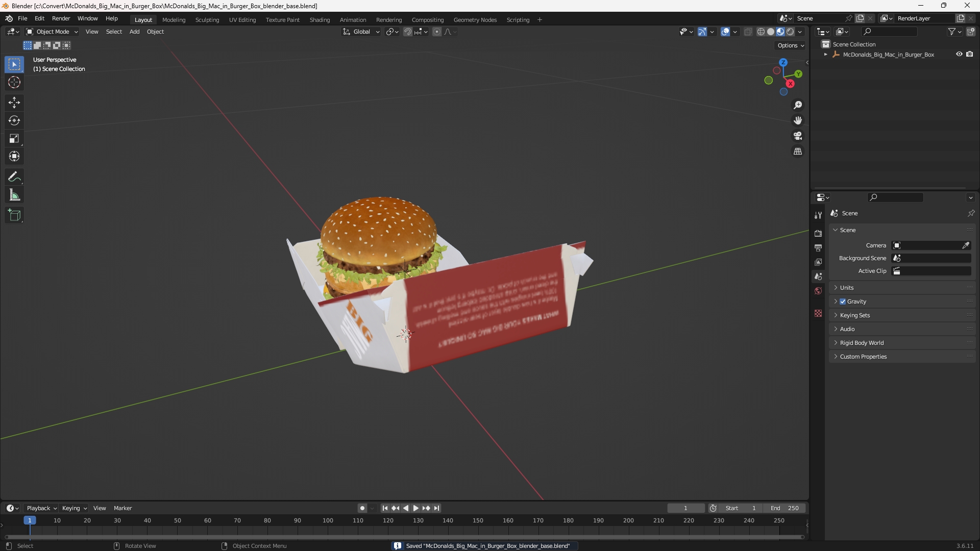Enable wireframe viewport shading
This screenshot has width=980, height=551.
click(761, 32)
